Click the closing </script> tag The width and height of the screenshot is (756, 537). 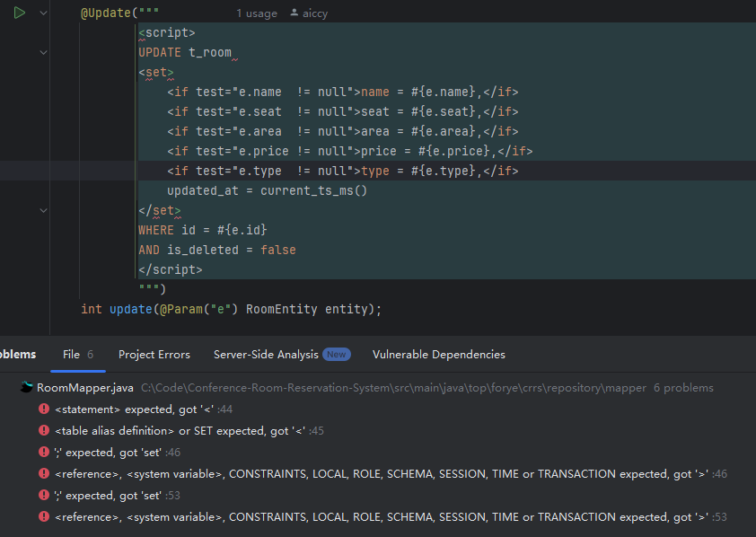171,269
